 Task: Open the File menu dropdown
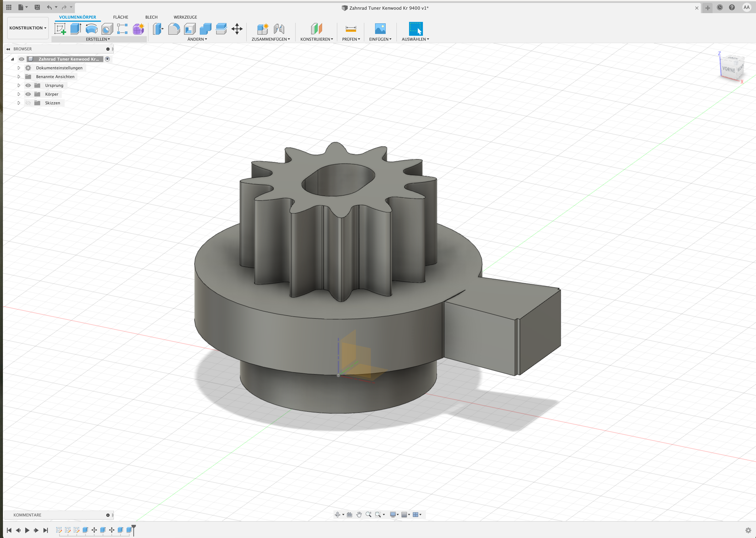(x=23, y=7)
